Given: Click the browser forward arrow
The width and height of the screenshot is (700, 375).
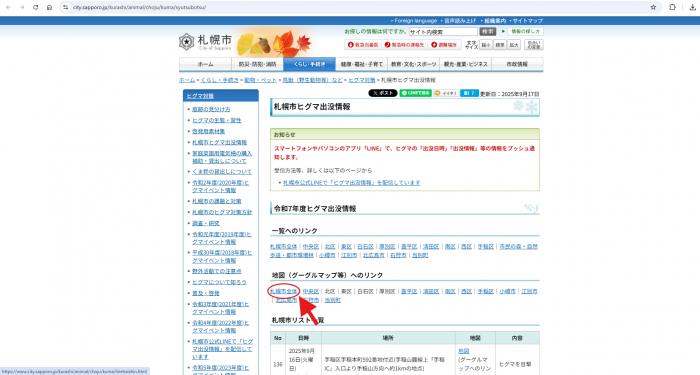Looking at the screenshot, I should [x=22, y=7].
